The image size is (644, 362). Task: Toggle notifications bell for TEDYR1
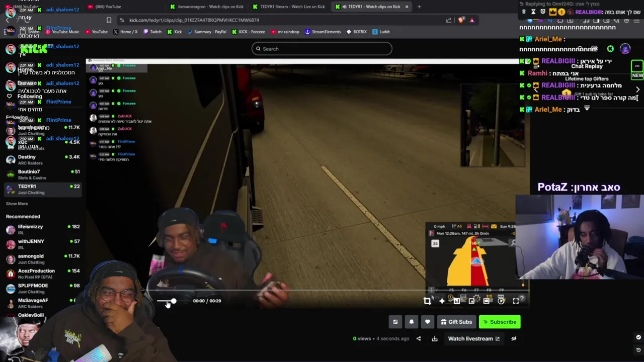412,322
